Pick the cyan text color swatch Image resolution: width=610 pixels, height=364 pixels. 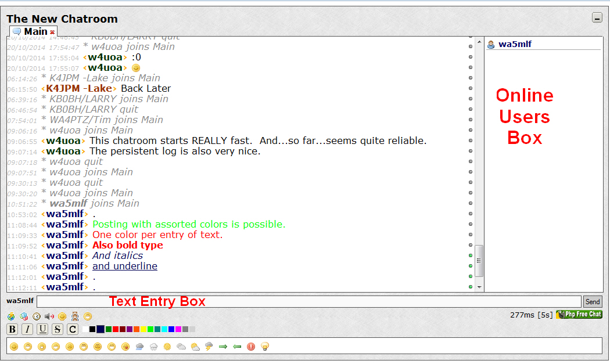pyautogui.click(x=164, y=329)
